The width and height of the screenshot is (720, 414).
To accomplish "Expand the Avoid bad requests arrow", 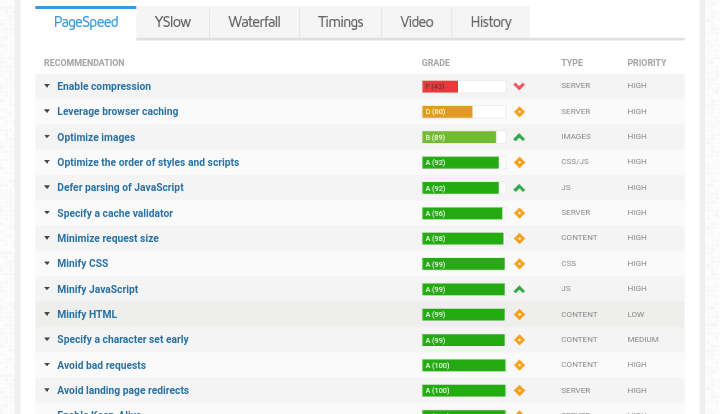I will click(x=47, y=365).
